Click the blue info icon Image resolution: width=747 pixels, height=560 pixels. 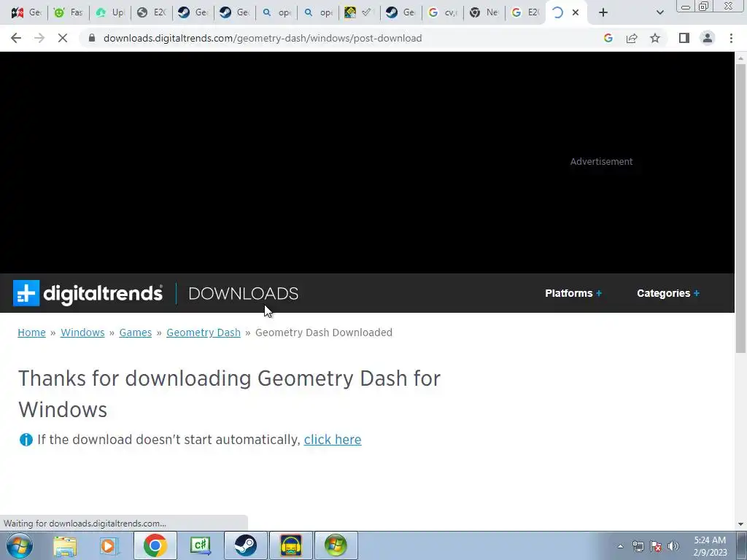pos(26,440)
